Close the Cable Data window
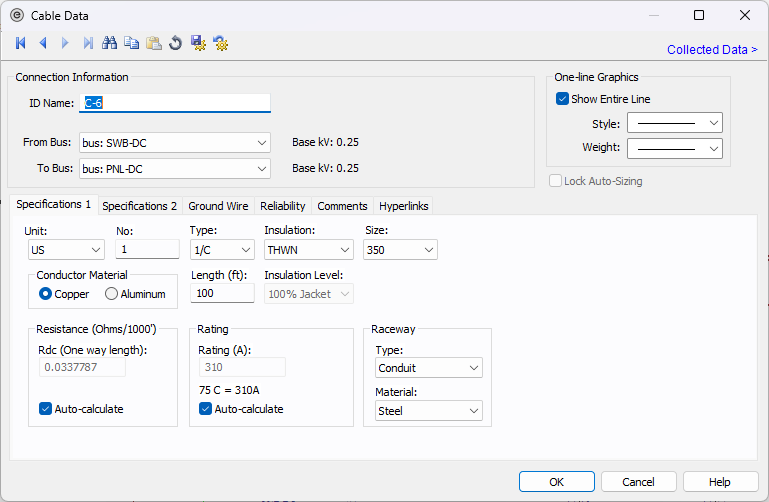The width and height of the screenshot is (769, 502). click(x=744, y=15)
